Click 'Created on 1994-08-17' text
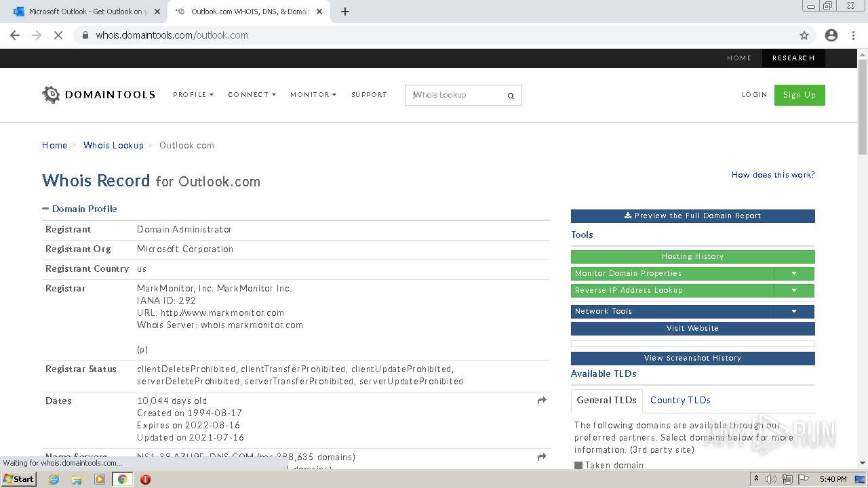 point(189,413)
